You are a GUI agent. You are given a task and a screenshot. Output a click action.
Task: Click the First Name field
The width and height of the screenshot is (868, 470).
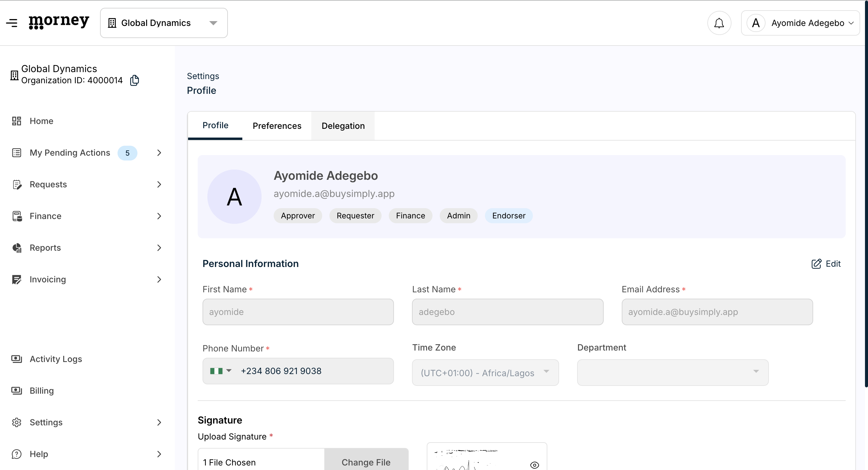click(x=298, y=312)
